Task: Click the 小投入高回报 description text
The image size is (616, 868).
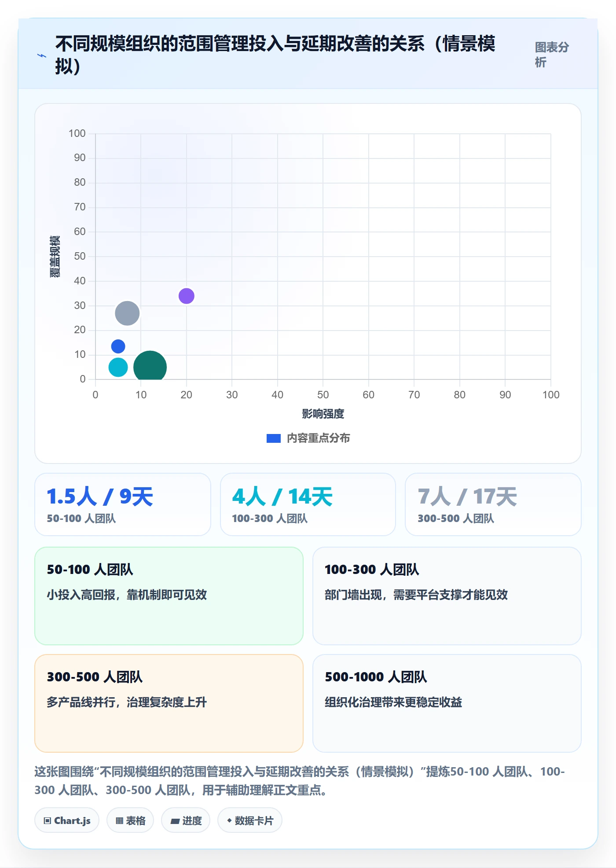Action: tap(127, 595)
